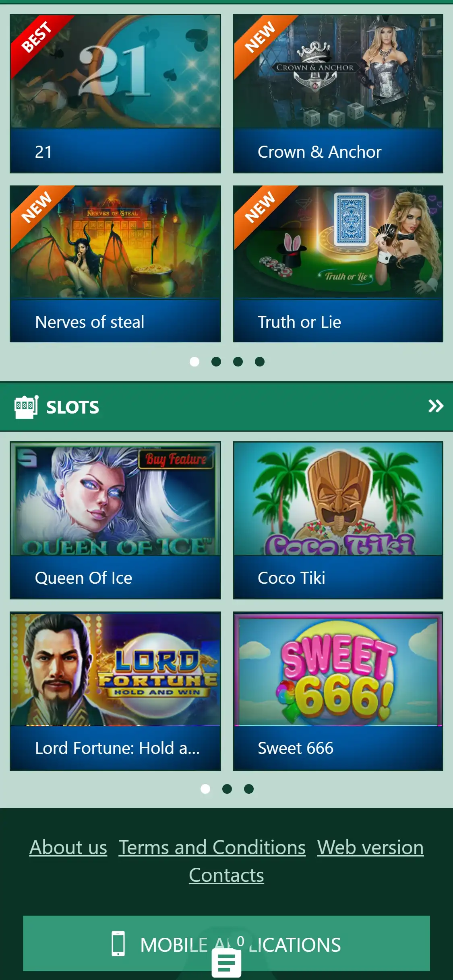Select the third slots carousel dot
453x980 pixels.
pos(249,789)
